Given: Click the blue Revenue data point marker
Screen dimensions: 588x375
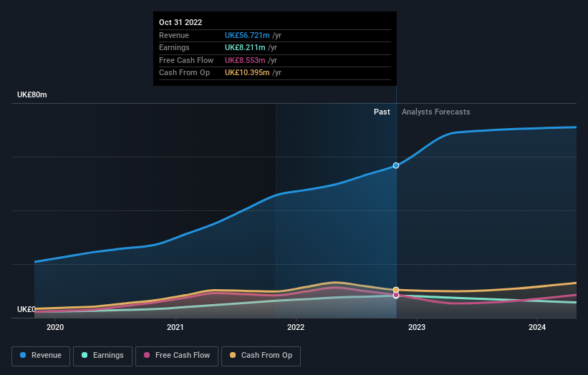Looking at the screenshot, I should pos(396,165).
